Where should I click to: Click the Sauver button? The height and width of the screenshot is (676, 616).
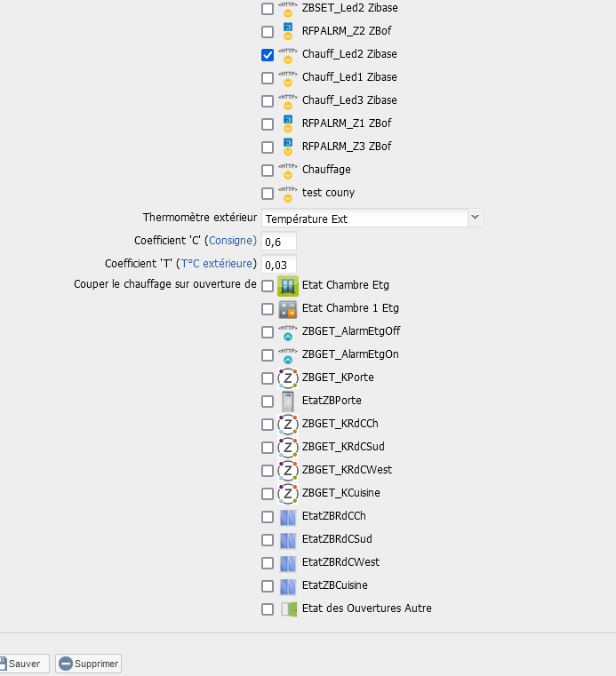(21, 664)
